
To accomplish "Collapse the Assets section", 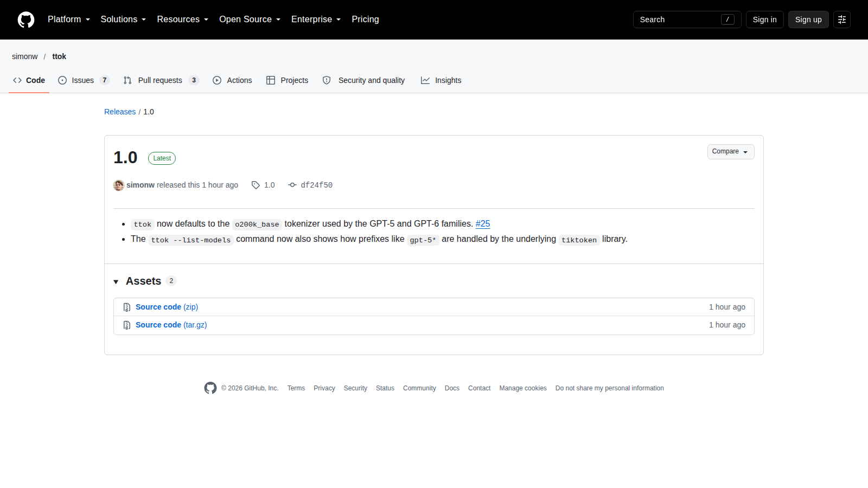I will click(x=116, y=282).
